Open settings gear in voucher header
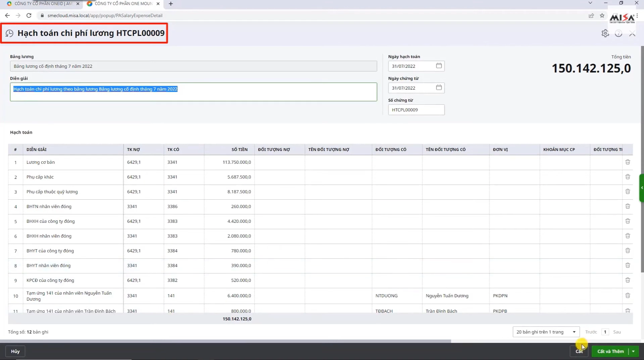The height and width of the screenshot is (360, 644). (605, 34)
